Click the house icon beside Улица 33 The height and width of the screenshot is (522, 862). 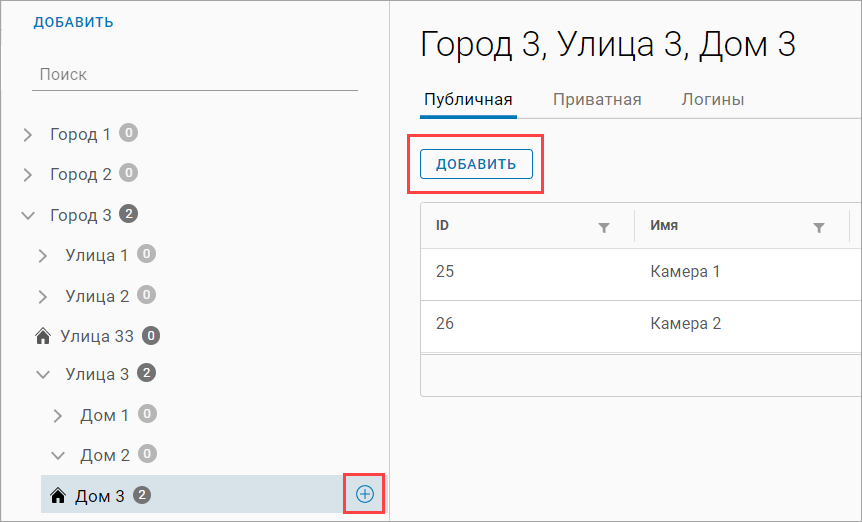pyautogui.click(x=43, y=336)
